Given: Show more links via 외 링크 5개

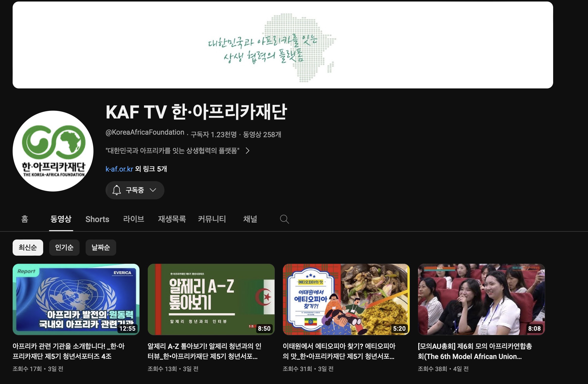Looking at the screenshot, I should click(x=151, y=169).
